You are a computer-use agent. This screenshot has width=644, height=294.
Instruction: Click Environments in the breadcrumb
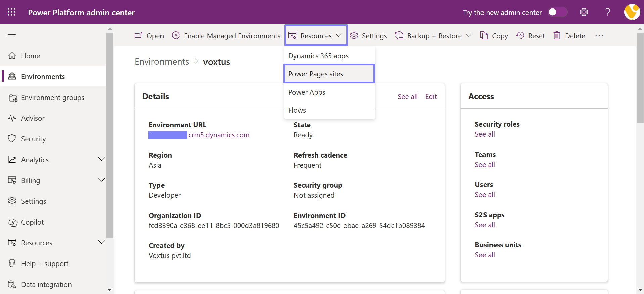pyautogui.click(x=162, y=62)
